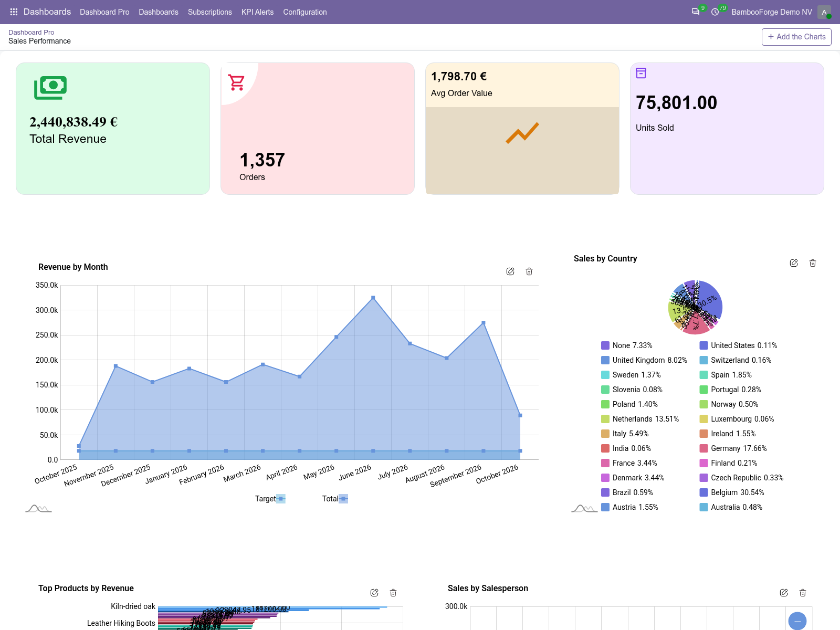Open the BambooForge Demo NV company switcher
Screen dimensions: 840x630
click(772, 12)
